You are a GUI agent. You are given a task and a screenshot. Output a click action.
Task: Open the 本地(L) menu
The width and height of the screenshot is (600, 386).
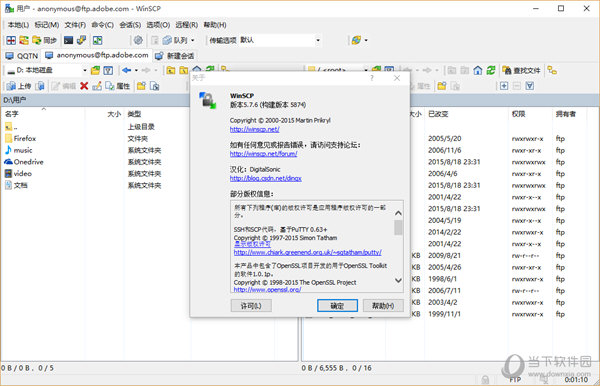(18, 25)
